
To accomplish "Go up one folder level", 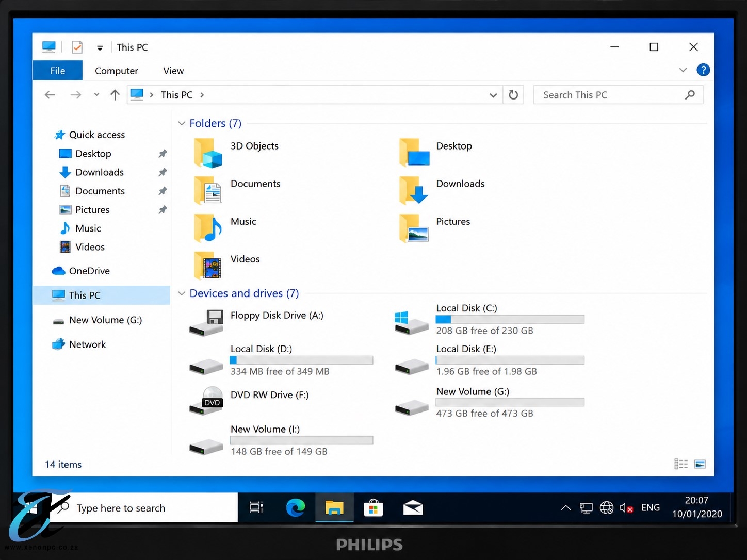I will click(115, 95).
